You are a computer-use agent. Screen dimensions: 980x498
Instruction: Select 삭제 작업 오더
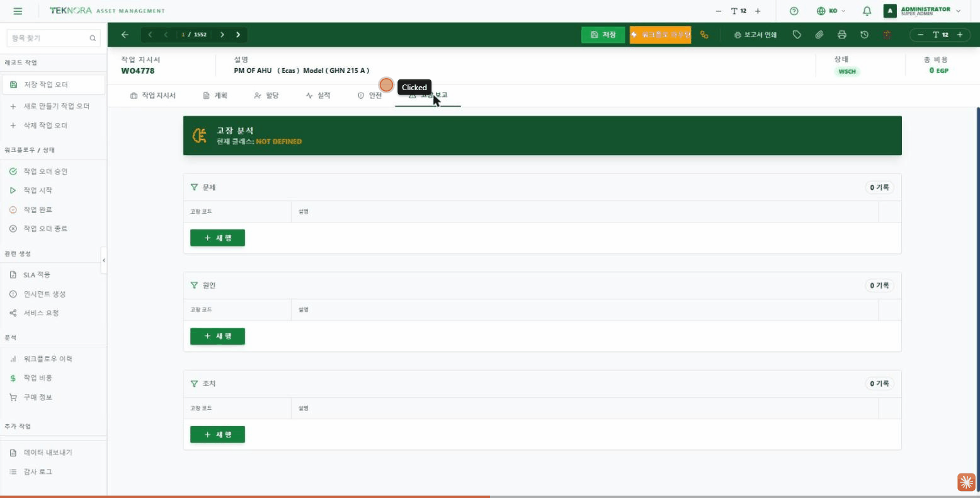point(54,125)
